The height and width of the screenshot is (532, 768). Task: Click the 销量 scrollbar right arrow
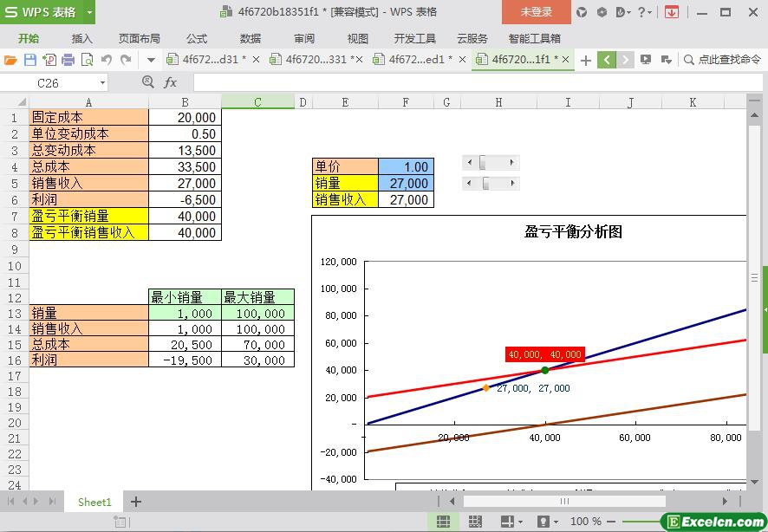pos(512,183)
